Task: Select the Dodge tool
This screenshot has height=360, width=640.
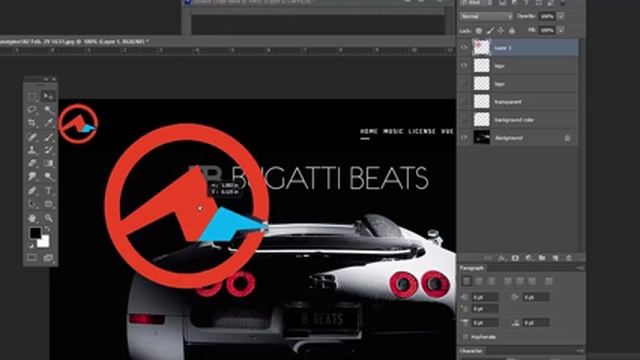Action: 48,176
